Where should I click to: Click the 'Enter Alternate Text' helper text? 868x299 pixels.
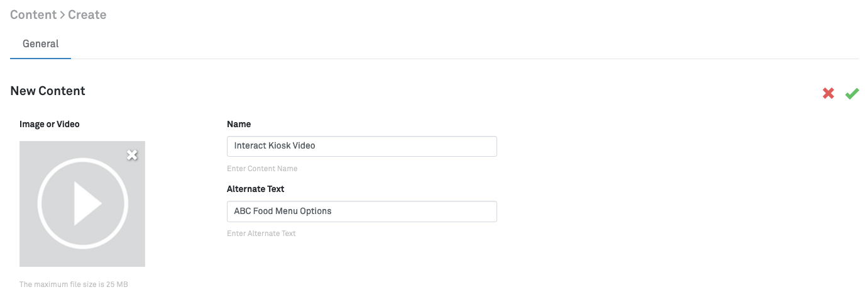261,234
